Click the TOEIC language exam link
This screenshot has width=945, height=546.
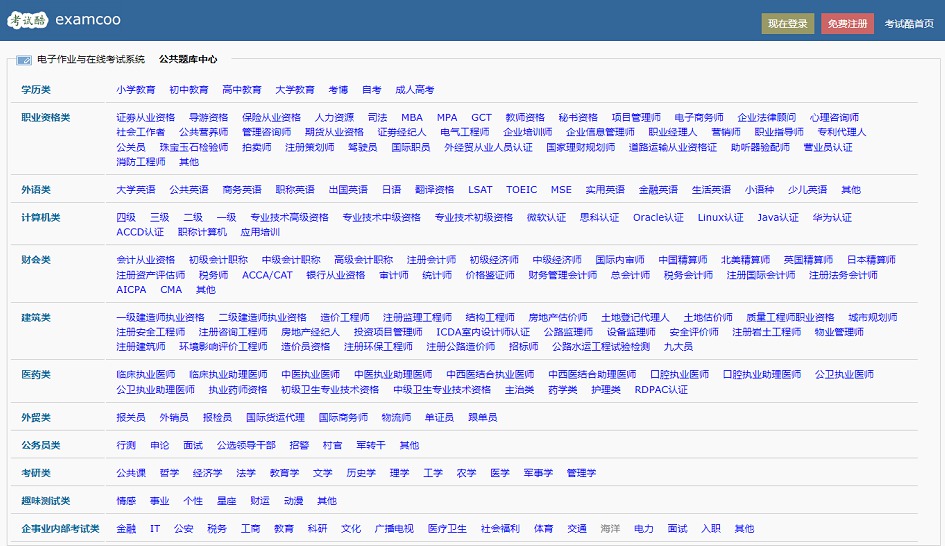click(x=521, y=190)
